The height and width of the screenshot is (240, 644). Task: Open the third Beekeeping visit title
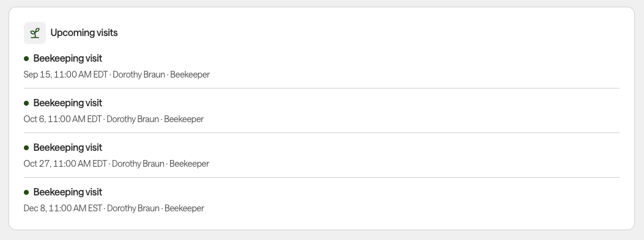coord(68,148)
